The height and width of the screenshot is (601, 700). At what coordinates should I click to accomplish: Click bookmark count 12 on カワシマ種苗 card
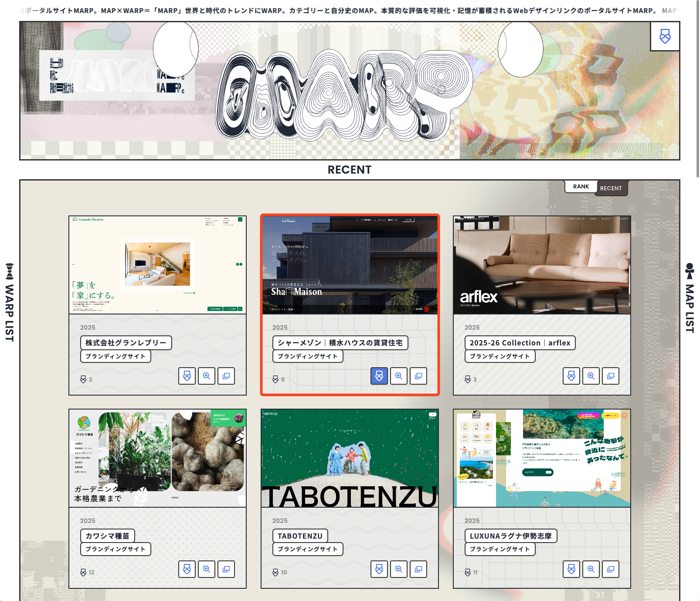click(87, 572)
